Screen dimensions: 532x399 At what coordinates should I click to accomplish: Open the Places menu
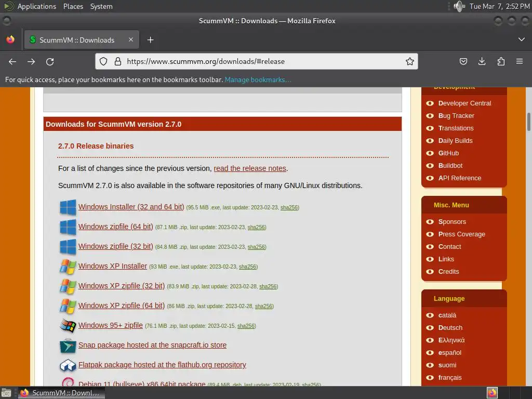coord(73,6)
